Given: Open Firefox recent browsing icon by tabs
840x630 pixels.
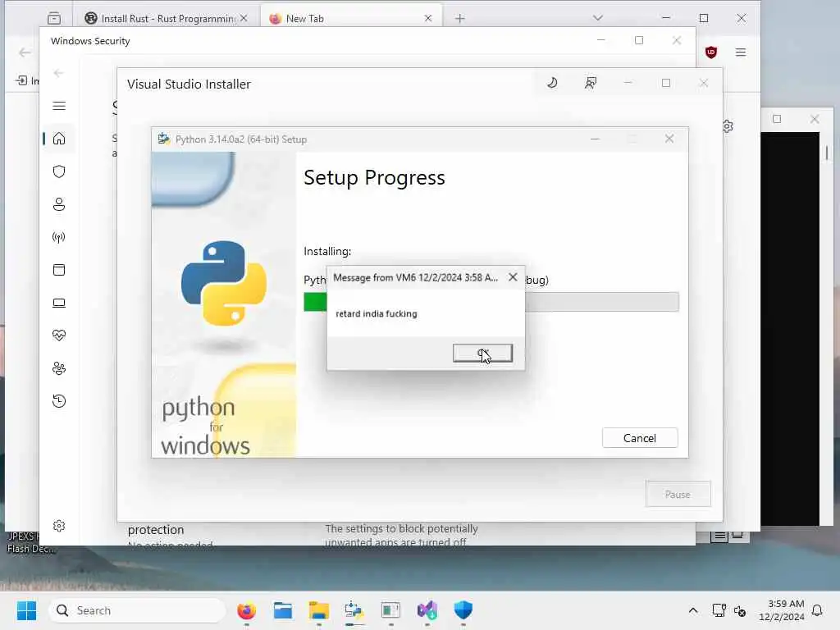Looking at the screenshot, I should tap(54, 18).
